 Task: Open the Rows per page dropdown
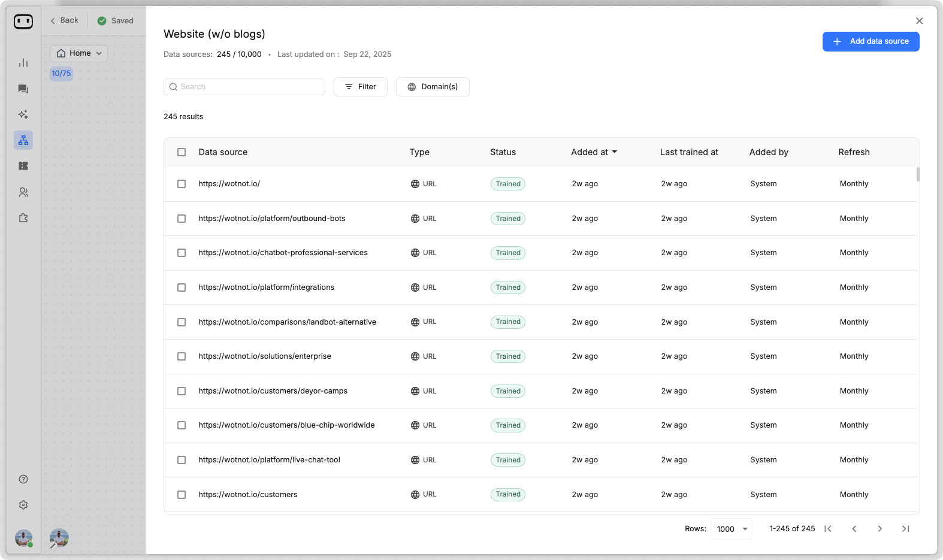point(732,529)
